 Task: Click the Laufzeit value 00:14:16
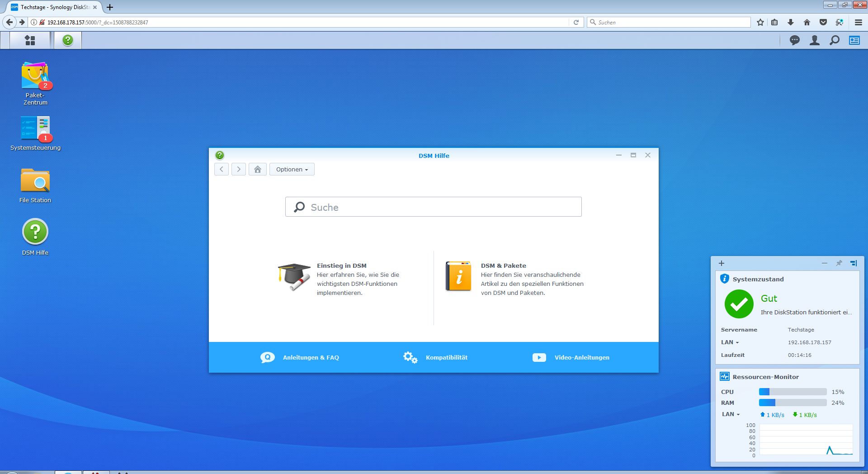[799, 355]
